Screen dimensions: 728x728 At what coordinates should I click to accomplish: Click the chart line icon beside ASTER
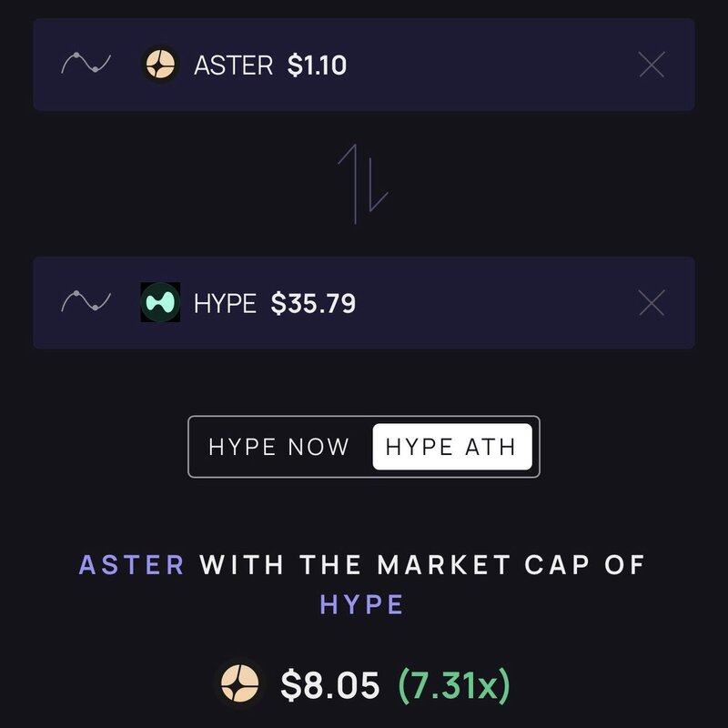coord(86,65)
